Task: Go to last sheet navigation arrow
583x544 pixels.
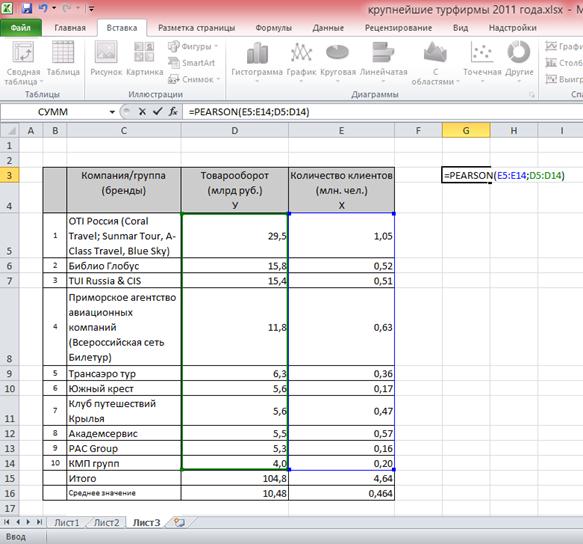Action: (x=39, y=522)
